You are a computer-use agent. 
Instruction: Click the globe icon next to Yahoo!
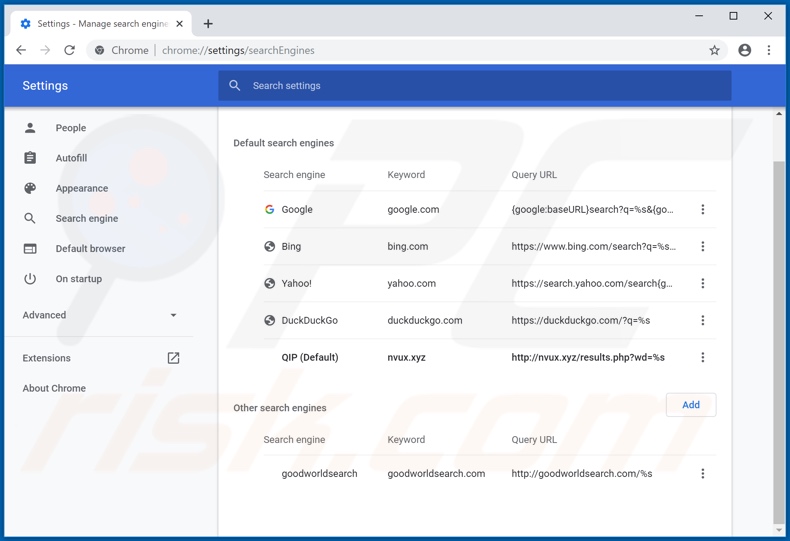point(270,284)
